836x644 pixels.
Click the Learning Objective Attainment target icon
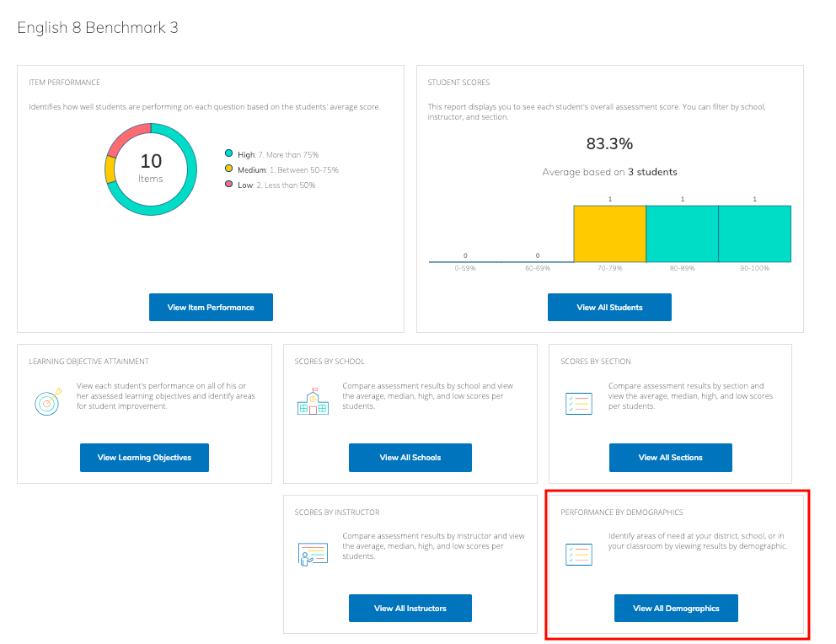pos(47,404)
